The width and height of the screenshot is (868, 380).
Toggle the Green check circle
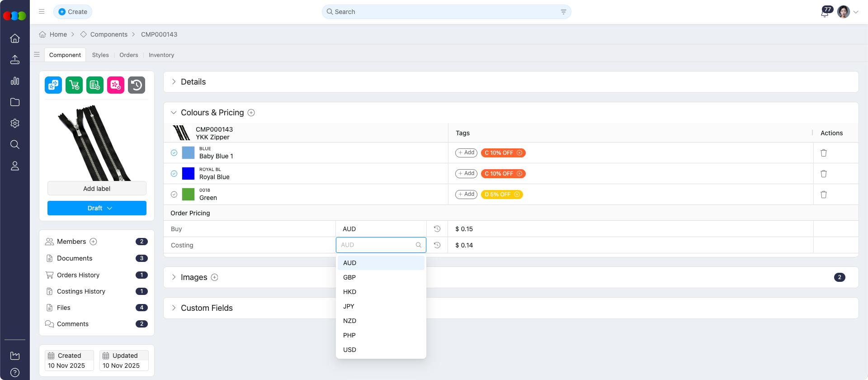[174, 195]
